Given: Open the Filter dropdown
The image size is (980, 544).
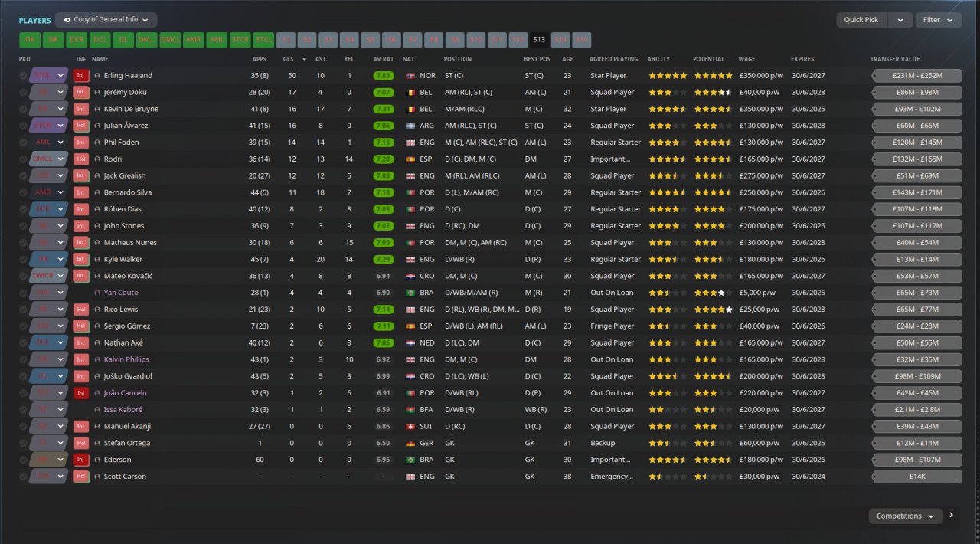Looking at the screenshot, I should [x=939, y=20].
